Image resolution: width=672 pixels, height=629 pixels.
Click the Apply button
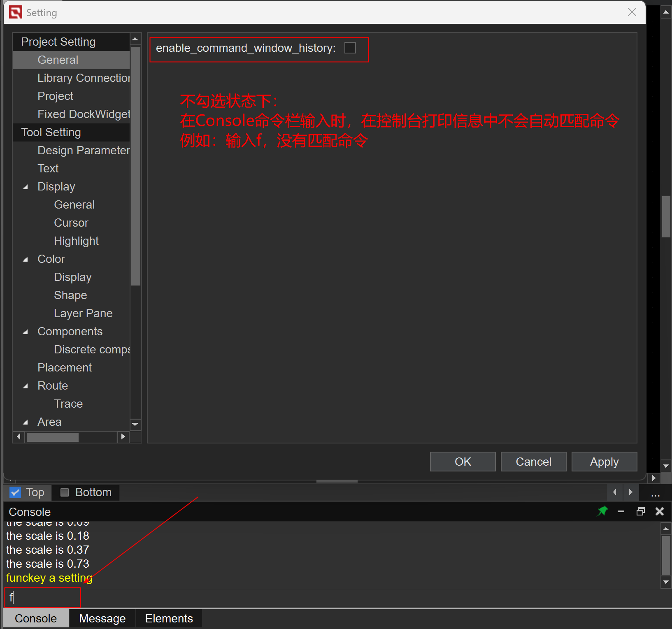pos(604,462)
